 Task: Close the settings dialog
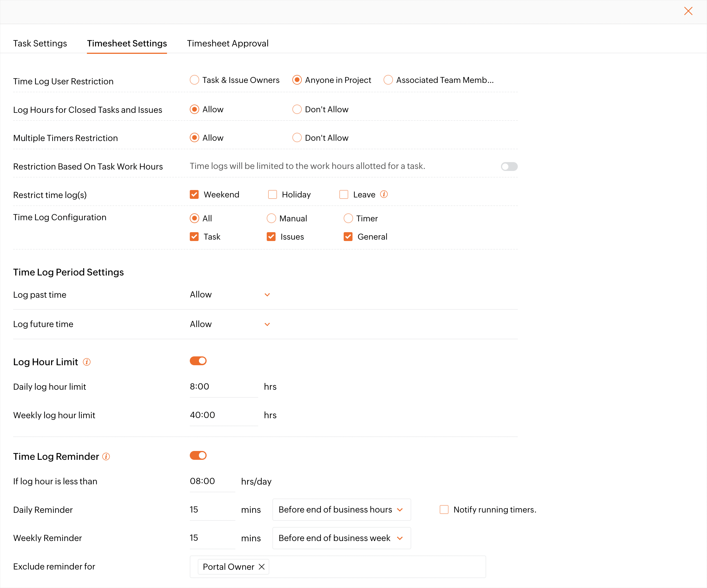pos(688,11)
